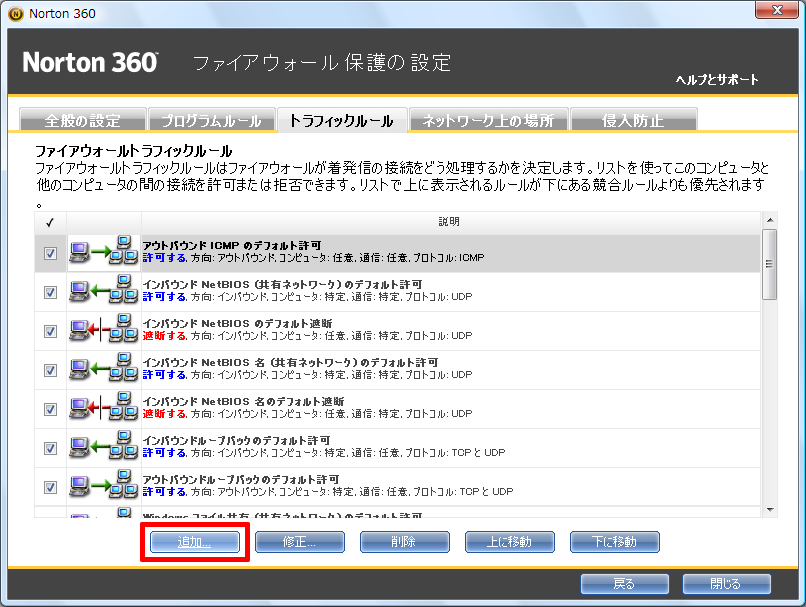Image resolution: width=806 pixels, height=607 pixels.
Task: Click the Inbound NetBIOS default block icon
Action: [x=103, y=331]
